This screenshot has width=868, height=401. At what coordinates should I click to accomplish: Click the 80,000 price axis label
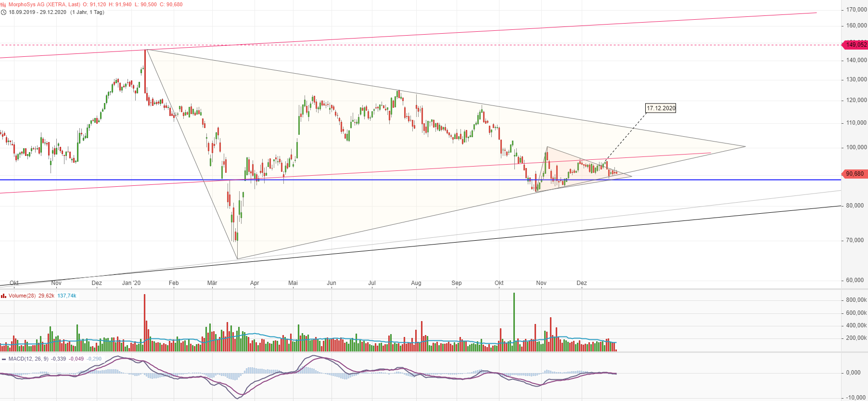click(x=855, y=206)
